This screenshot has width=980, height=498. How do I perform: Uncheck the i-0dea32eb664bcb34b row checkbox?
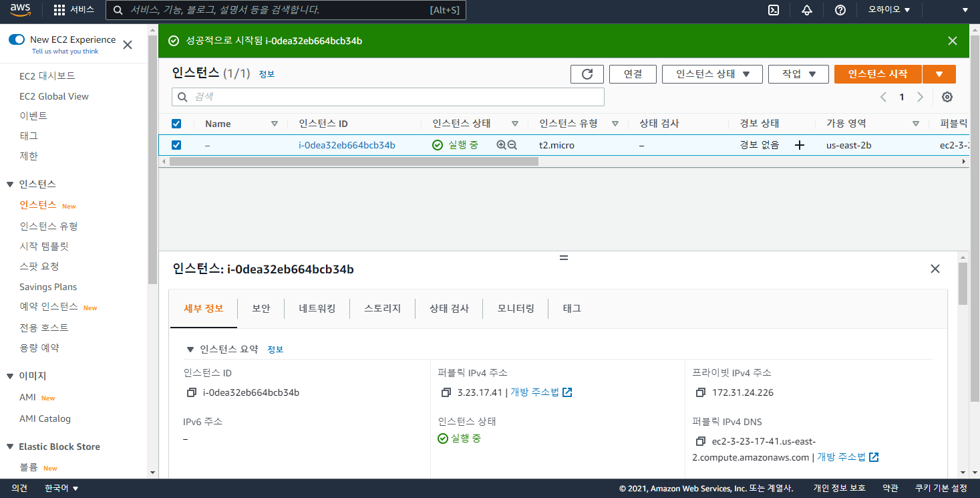click(176, 145)
